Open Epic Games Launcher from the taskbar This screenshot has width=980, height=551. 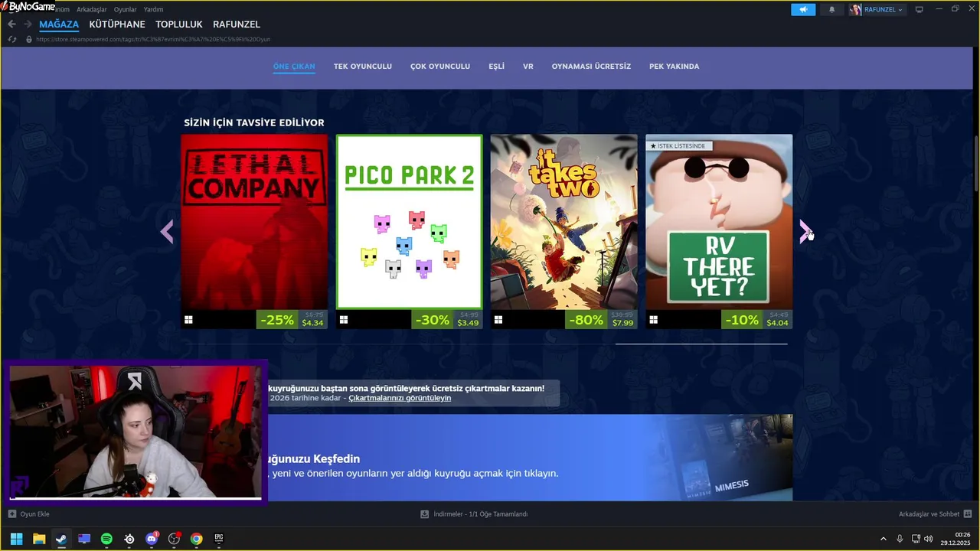(x=219, y=539)
